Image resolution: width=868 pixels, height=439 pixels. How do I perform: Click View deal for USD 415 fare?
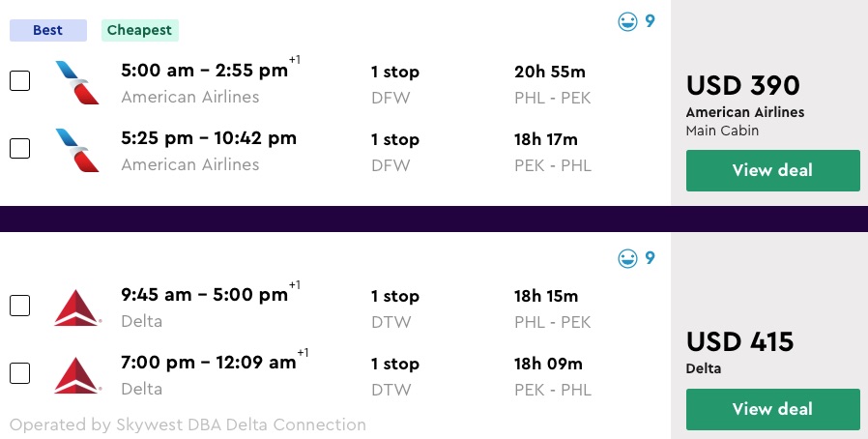(x=772, y=409)
